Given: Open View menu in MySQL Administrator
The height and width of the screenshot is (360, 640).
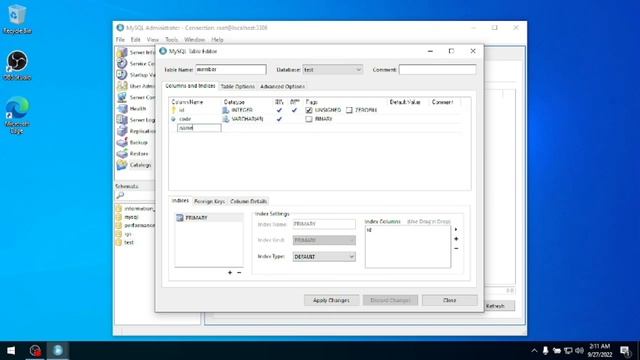Looking at the screenshot, I should 153,40.
